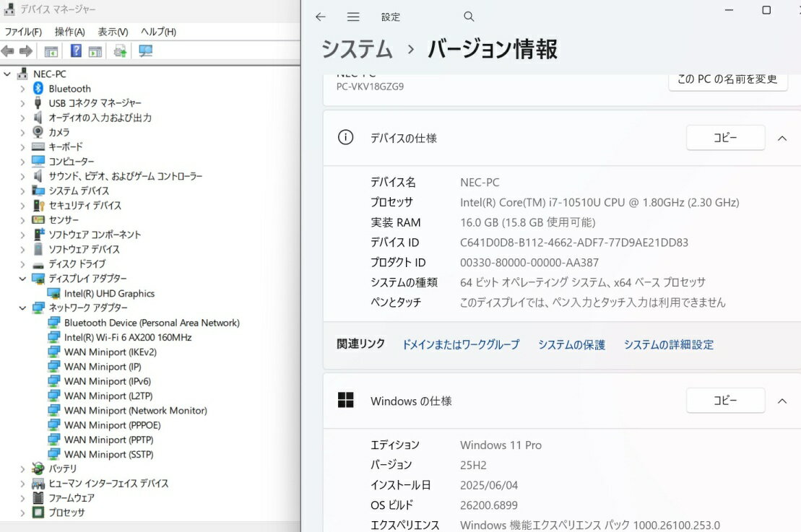
Task: Open the システムの保護 link
Action: (x=571, y=345)
